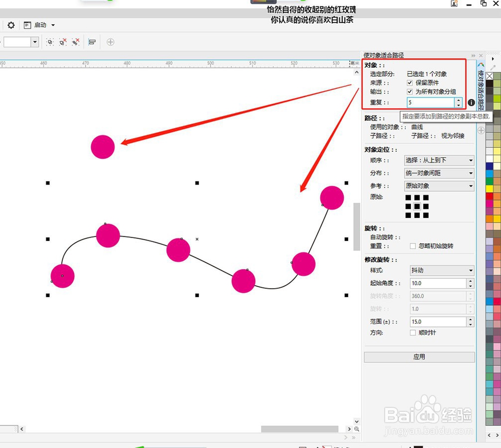Select the top-left origin point in 原始 grid
This screenshot has height=448, width=501.
pyautogui.click(x=408, y=197)
